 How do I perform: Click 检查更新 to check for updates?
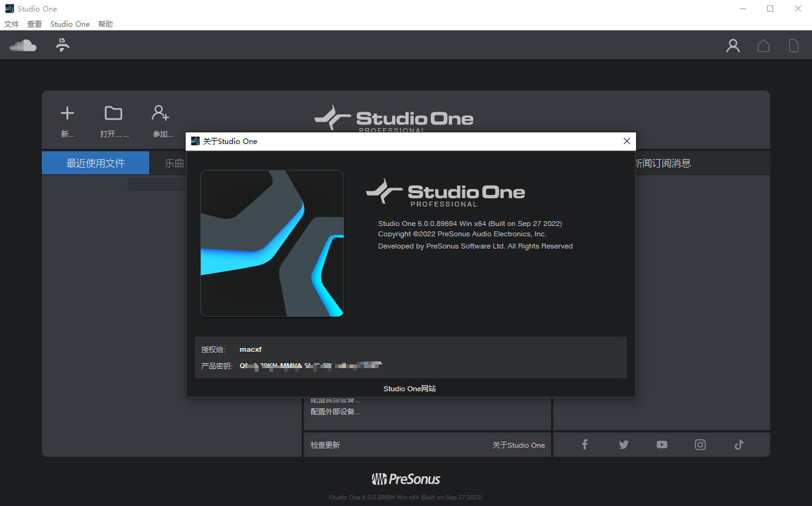tap(325, 445)
